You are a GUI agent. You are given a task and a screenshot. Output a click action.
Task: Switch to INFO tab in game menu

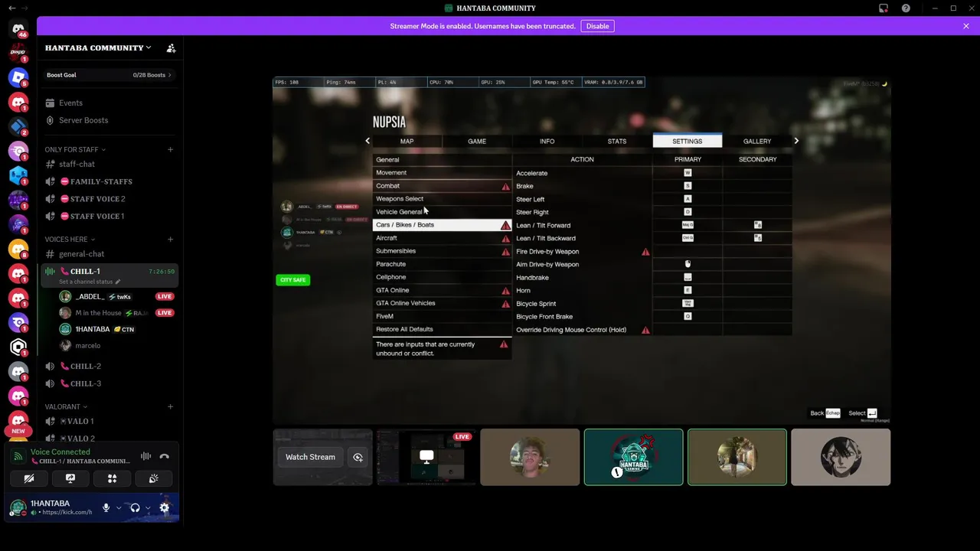547,141
